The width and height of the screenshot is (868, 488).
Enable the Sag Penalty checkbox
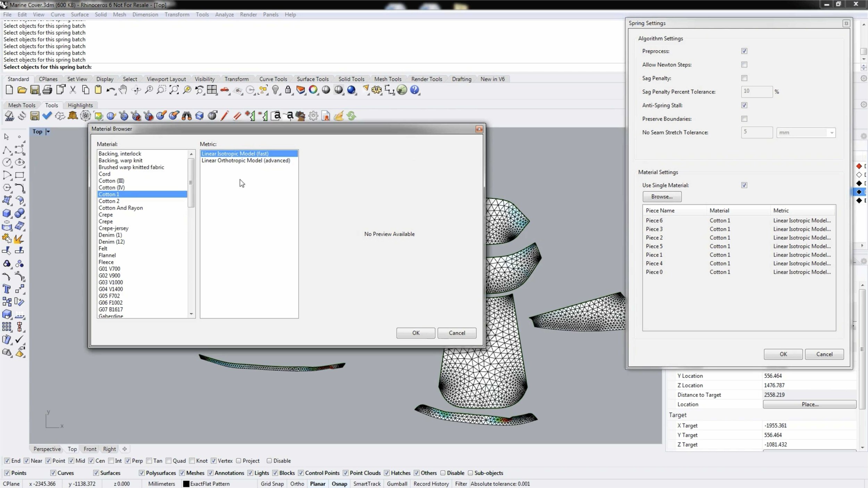[x=744, y=78]
